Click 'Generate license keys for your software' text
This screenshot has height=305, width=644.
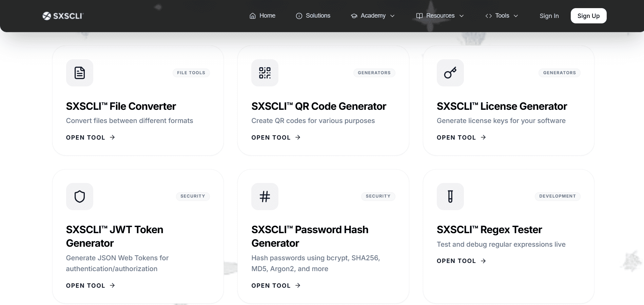501,121
